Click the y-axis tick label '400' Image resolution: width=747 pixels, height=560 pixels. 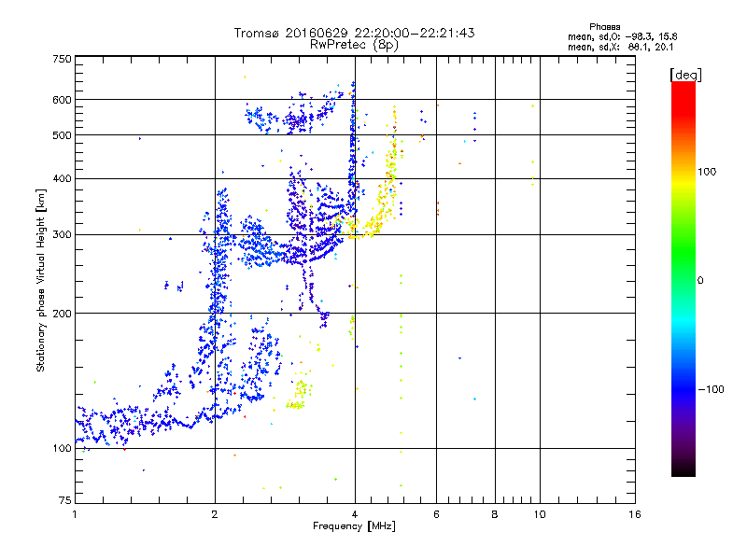pyautogui.click(x=62, y=178)
